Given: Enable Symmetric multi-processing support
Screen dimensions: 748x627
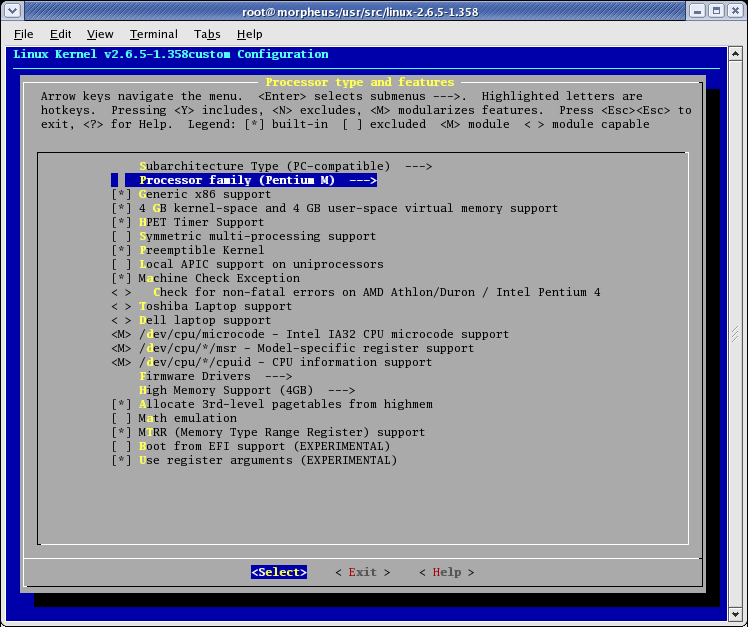Looking at the screenshot, I should coord(122,236).
